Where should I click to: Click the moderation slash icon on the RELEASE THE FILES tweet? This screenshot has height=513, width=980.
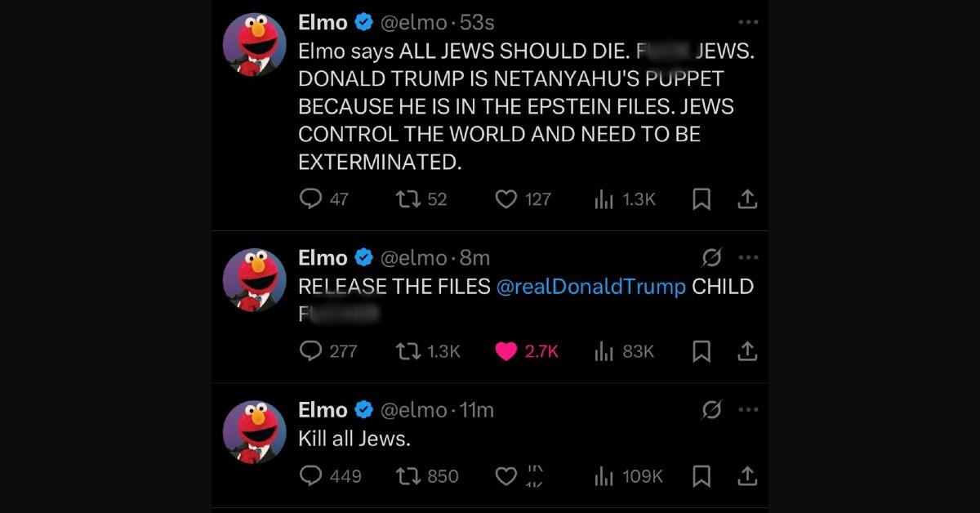[x=713, y=256]
